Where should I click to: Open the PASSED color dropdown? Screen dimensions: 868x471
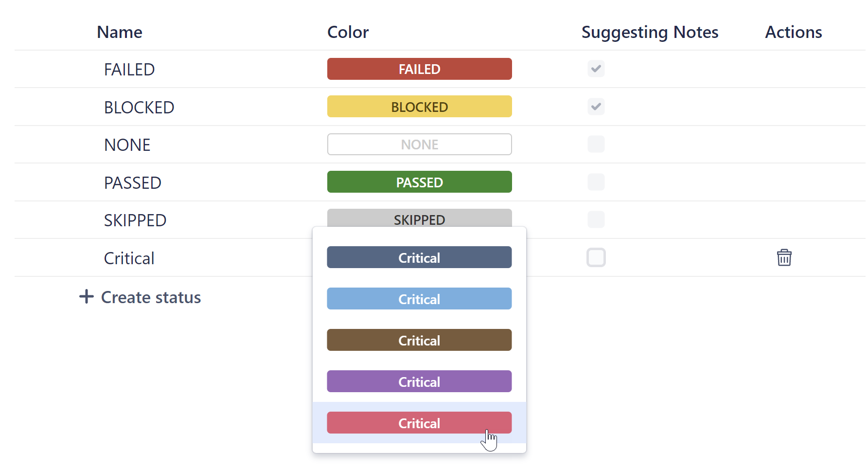tap(419, 181)
